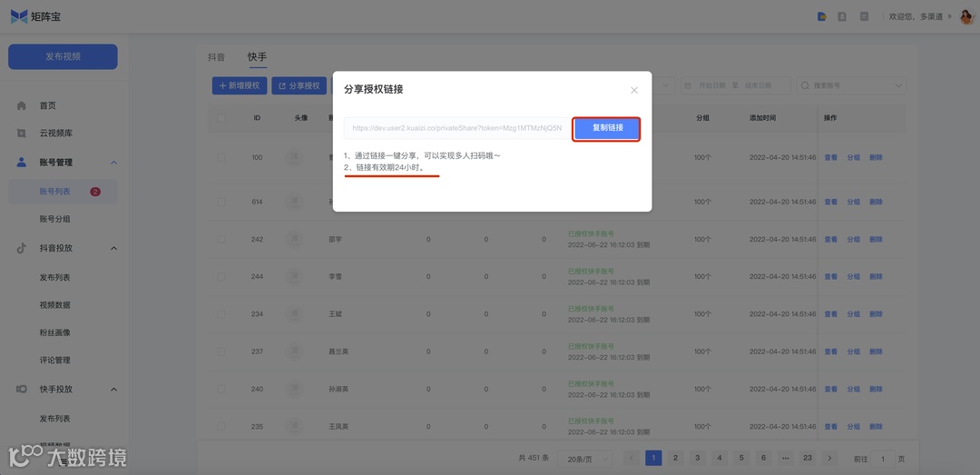Check the checkbox for row ID 237

point(221,351)
